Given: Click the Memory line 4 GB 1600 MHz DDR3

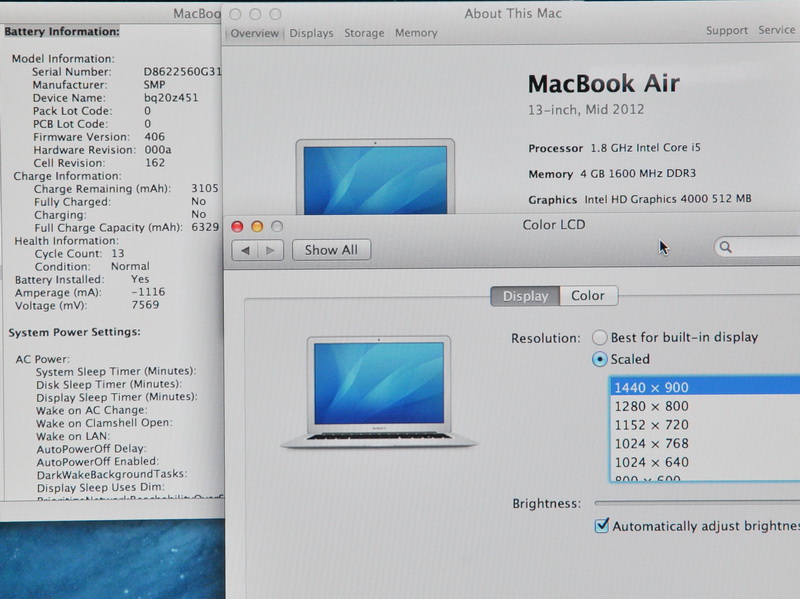Looking at the screenshot, I should [612, 173].
